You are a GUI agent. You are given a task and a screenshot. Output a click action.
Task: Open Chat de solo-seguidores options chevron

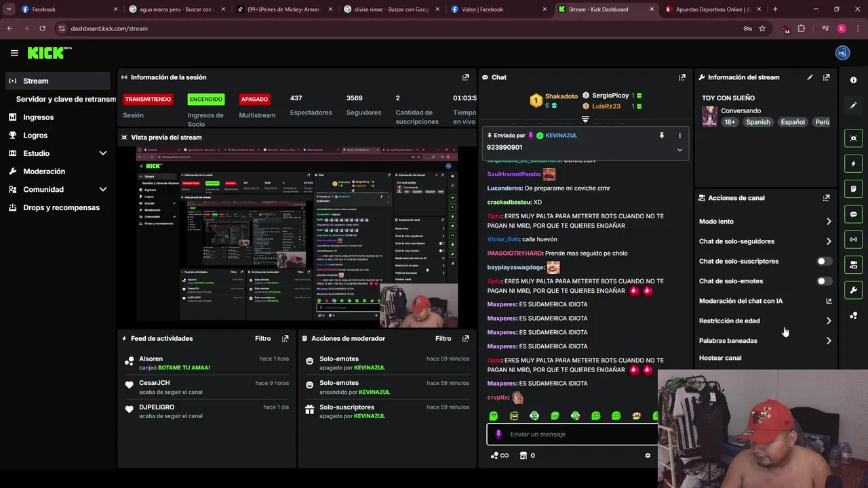[x=829, y=241]
